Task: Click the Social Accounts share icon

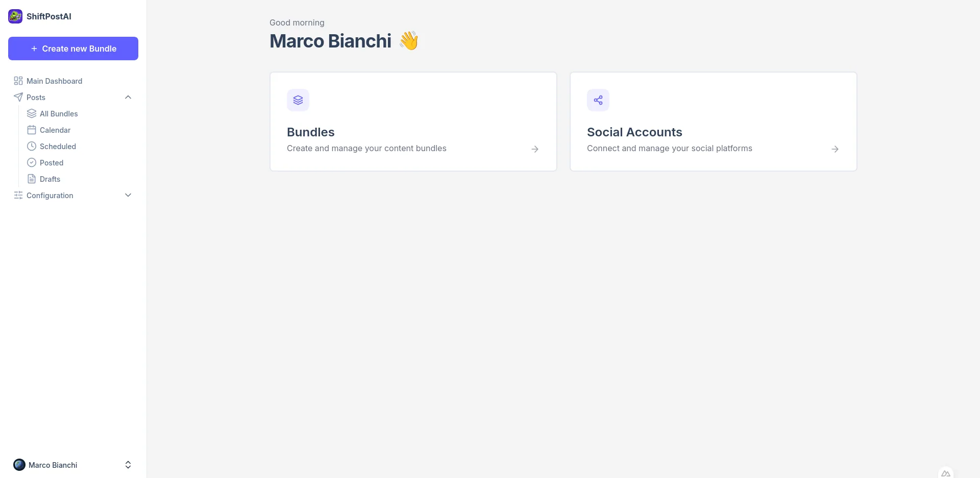Action: point(598,100)
